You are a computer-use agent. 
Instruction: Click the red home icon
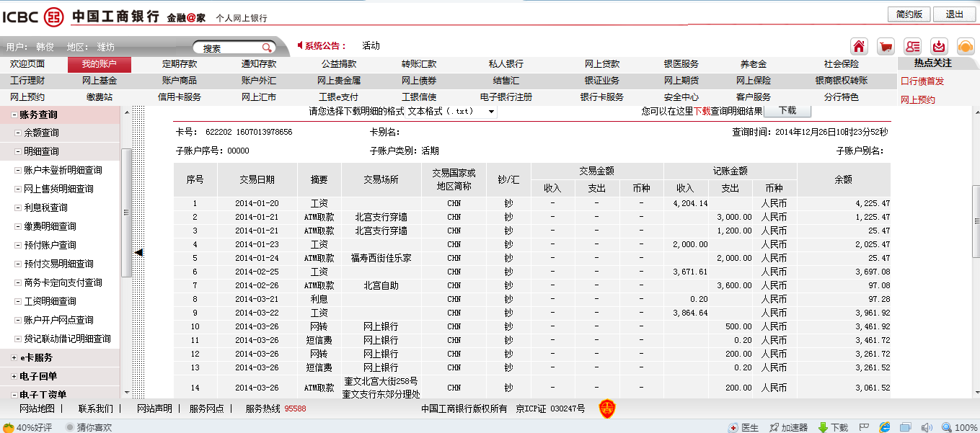click(x=859, y=46)
